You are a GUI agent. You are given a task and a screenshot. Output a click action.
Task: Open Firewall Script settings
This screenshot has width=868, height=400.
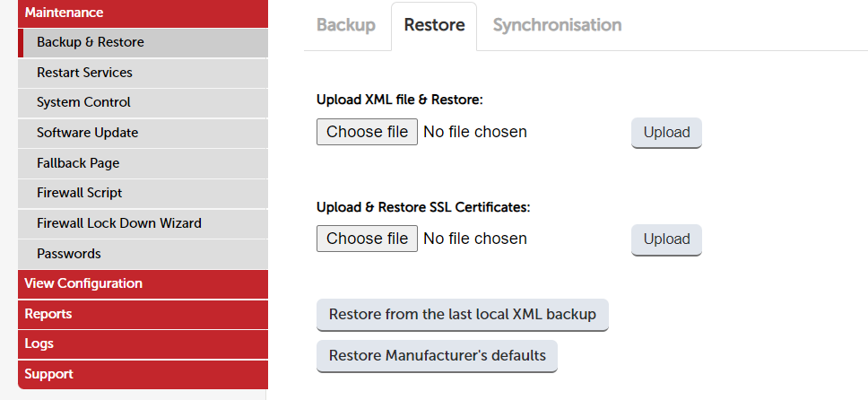(143, 194)
